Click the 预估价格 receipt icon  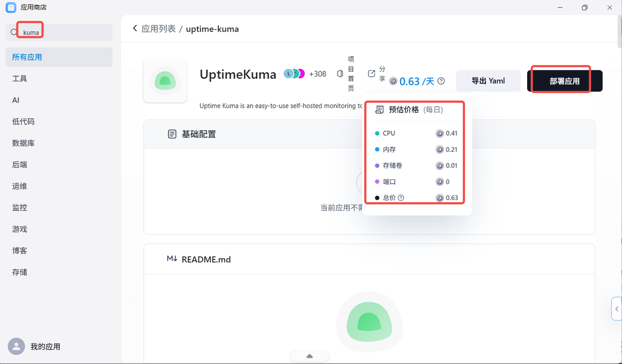click(380, 110)
